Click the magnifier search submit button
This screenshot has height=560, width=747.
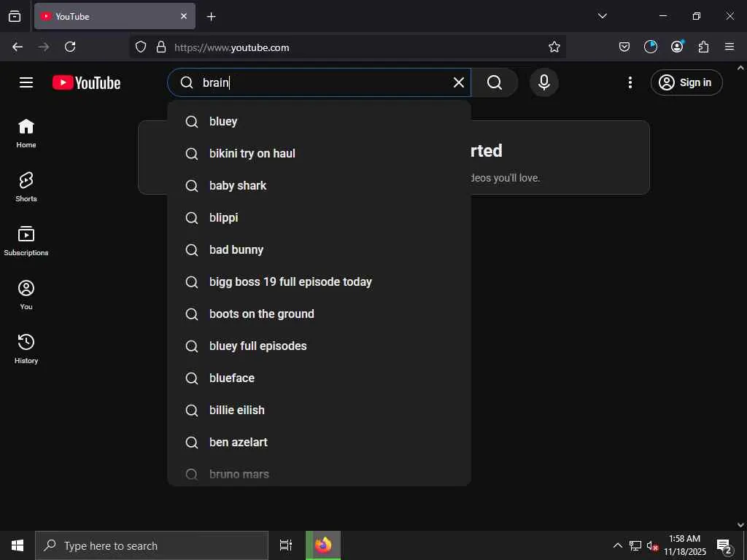click(495, 83)
